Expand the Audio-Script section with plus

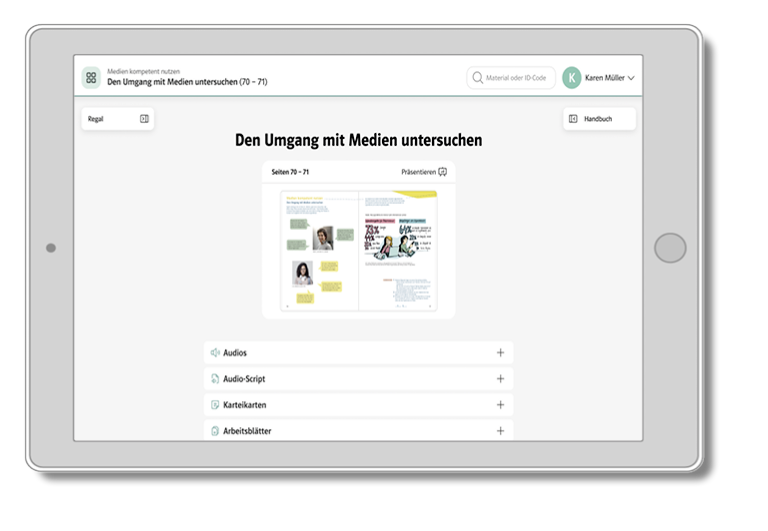[x=500, y=379]
